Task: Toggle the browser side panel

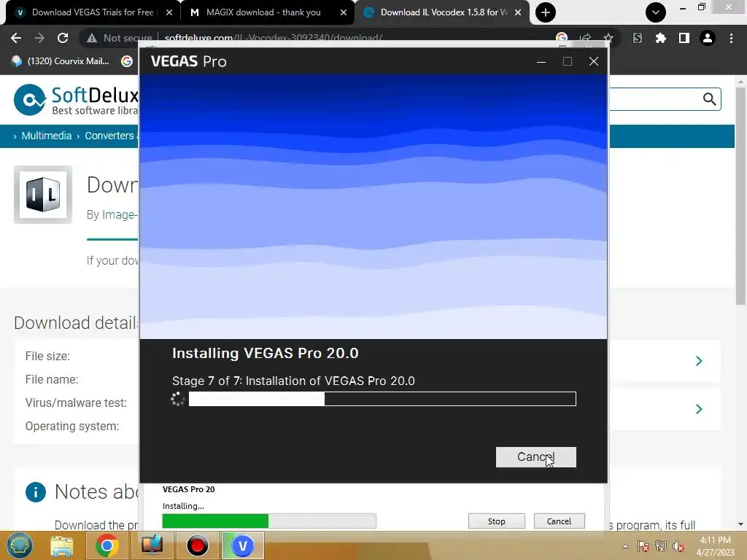Action: click(684, 38)
